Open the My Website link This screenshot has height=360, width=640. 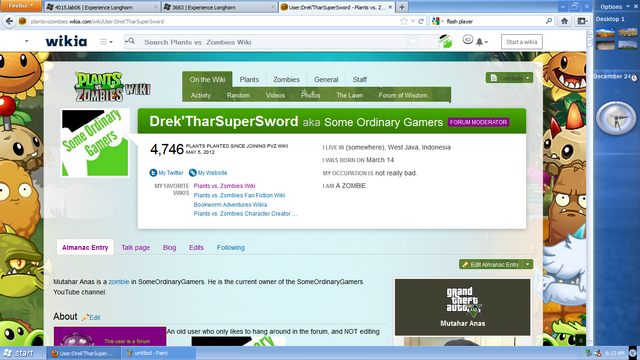pyautogui.click(x=208, y=173)
